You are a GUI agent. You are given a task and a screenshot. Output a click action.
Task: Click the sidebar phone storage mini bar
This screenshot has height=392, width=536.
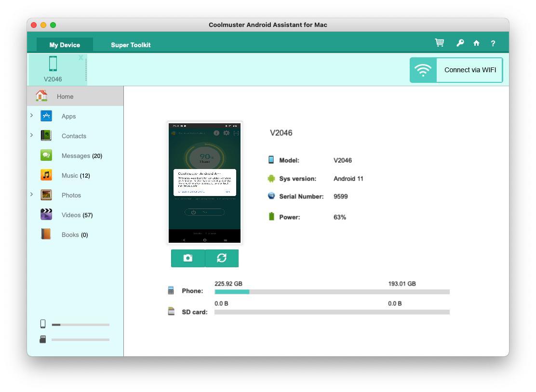point(80,325)
